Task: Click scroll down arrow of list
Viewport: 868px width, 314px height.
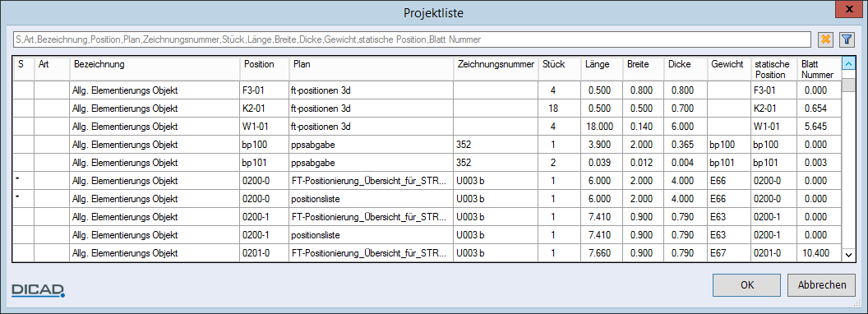Action: 848,254
